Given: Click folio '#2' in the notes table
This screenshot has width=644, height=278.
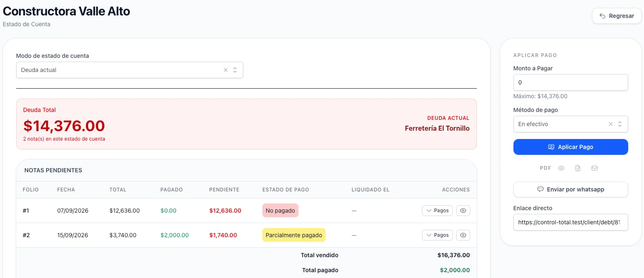Looking at the screenshot, I should click(26, 235).
